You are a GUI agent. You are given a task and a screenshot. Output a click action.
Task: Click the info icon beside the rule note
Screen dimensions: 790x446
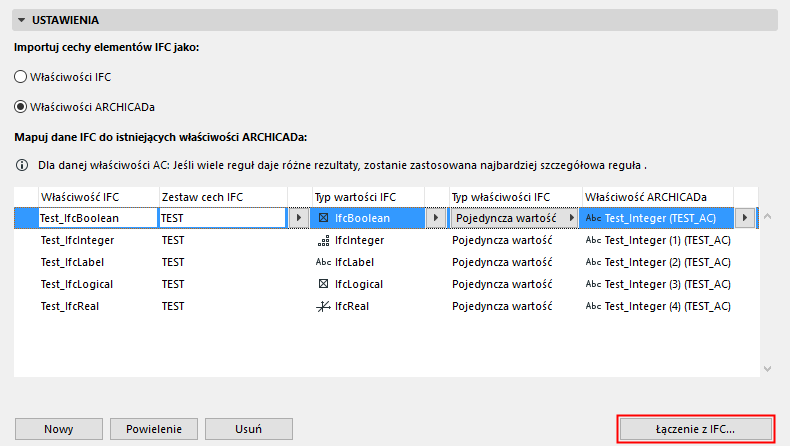coord(22,165)
